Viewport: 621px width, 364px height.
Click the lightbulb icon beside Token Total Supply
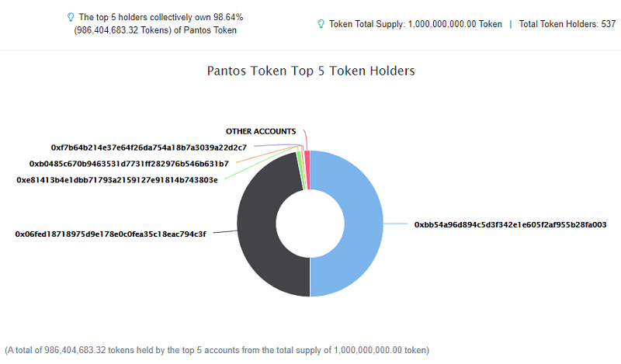(321, 24)
